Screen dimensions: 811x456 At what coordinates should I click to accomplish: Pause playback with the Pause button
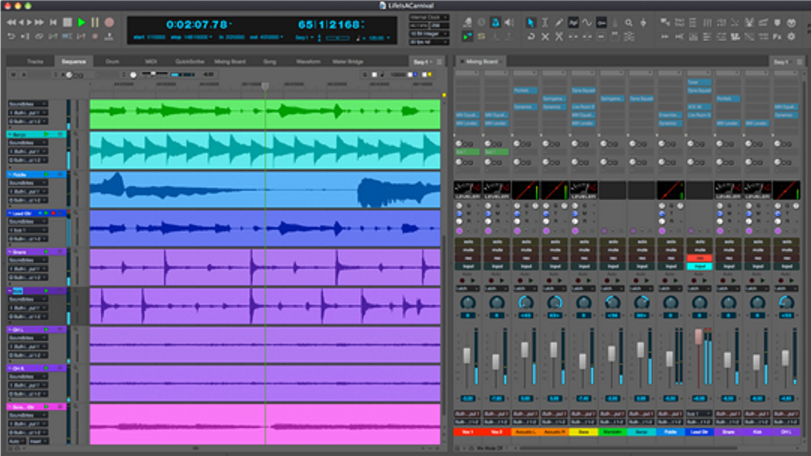[95, 22]
